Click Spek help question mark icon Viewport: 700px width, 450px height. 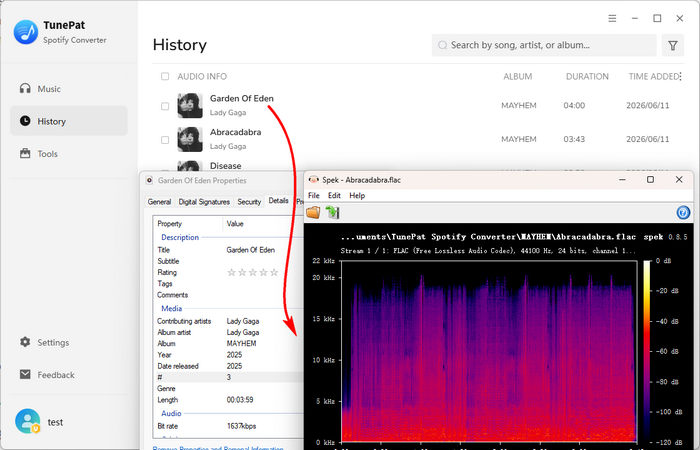683,212
